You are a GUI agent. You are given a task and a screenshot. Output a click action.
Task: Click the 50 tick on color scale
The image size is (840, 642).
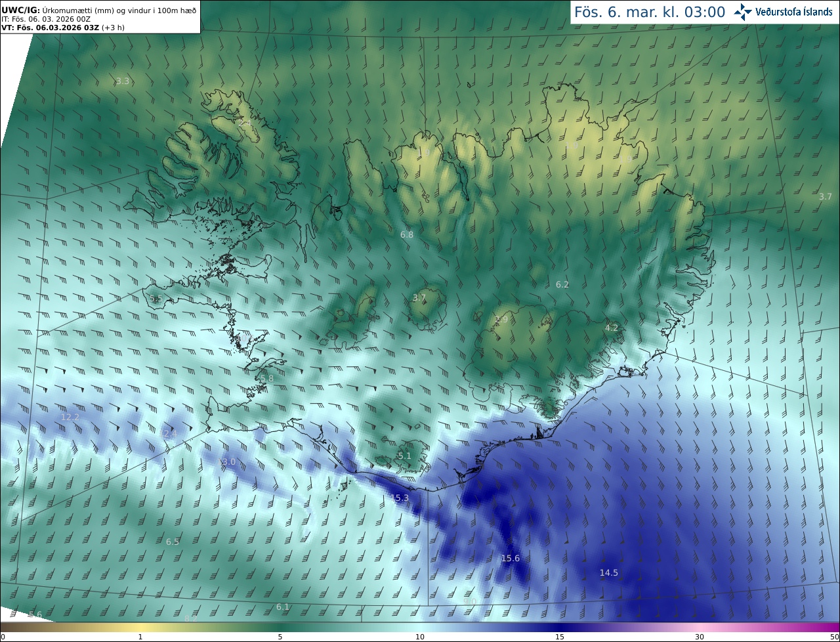click(834, 637)
